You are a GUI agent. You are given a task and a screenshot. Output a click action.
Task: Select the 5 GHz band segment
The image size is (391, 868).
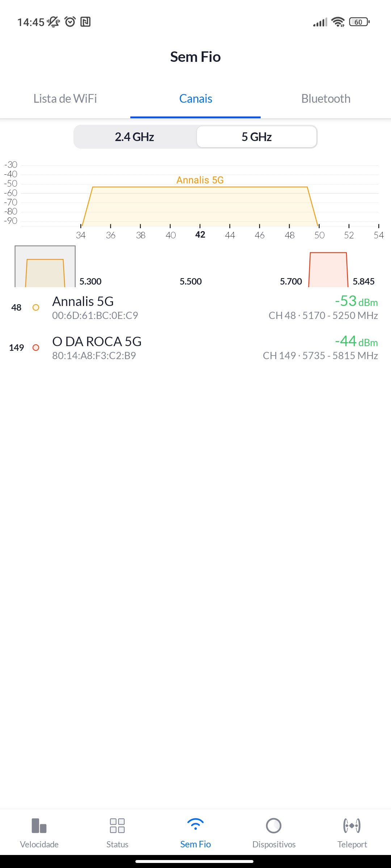[257, 137]
